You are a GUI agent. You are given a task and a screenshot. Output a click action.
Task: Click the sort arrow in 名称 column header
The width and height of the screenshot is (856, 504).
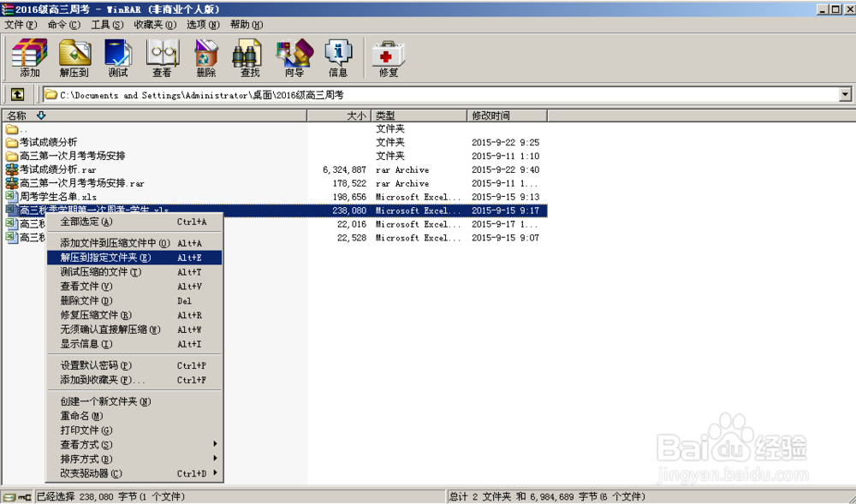(41, 116)
